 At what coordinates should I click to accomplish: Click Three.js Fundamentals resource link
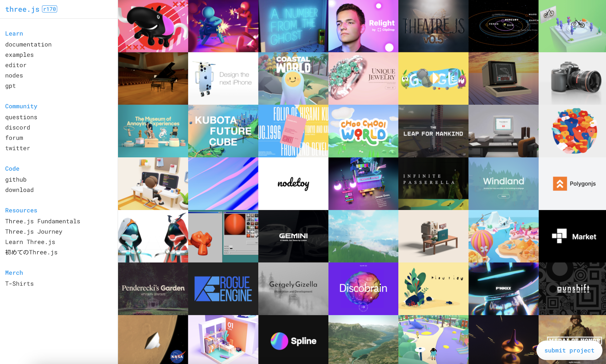point(43,221)
